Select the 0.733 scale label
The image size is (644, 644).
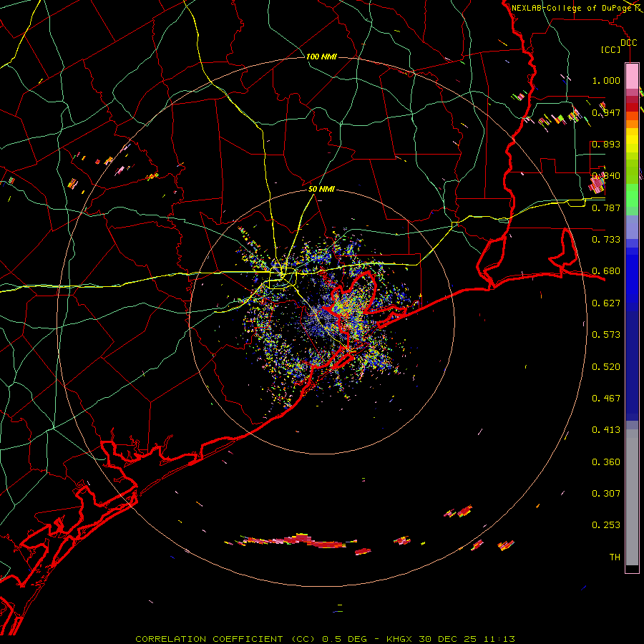point(606,240)
